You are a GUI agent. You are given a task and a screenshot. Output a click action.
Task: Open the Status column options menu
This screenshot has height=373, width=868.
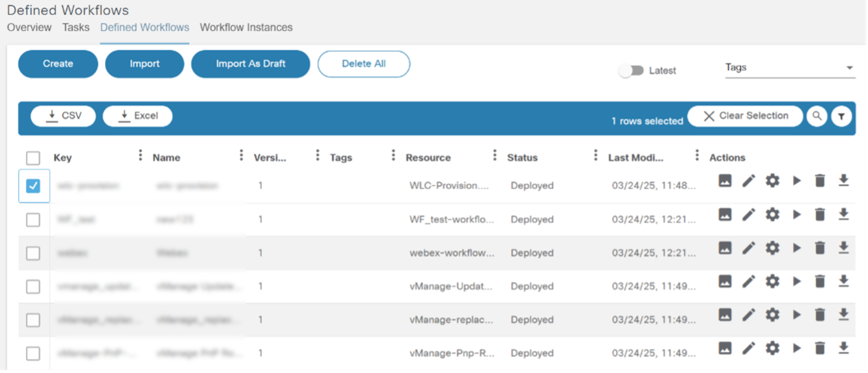coord(595,155)
